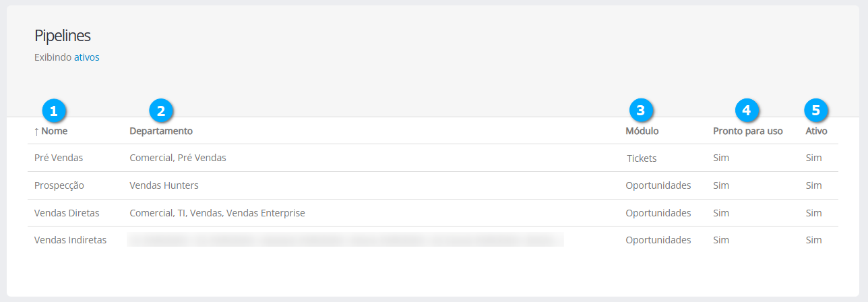Open the 'ativos' filter link
Image resolution: width=868 pixels, height=302 pixels.
(x=87, y=58)
